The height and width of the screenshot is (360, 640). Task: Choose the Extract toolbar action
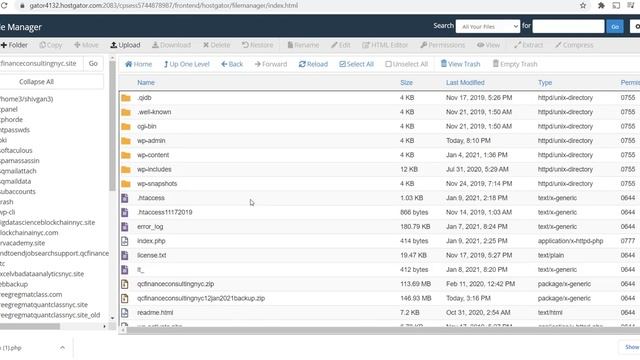528,45
